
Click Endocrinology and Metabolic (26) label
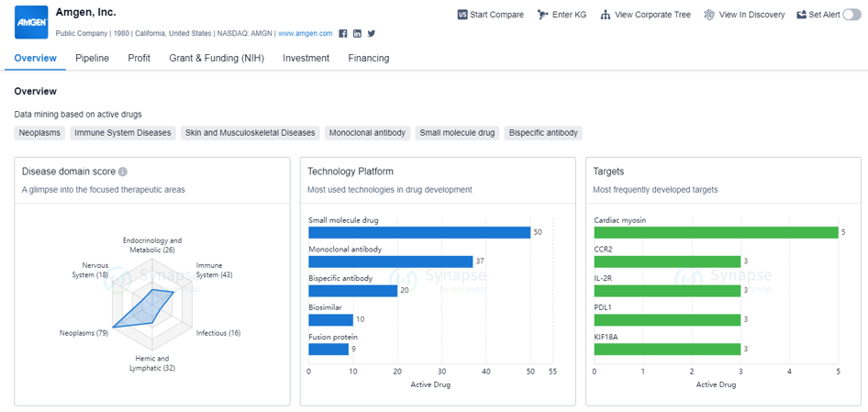pyautogui.click(x=152, y=245)
